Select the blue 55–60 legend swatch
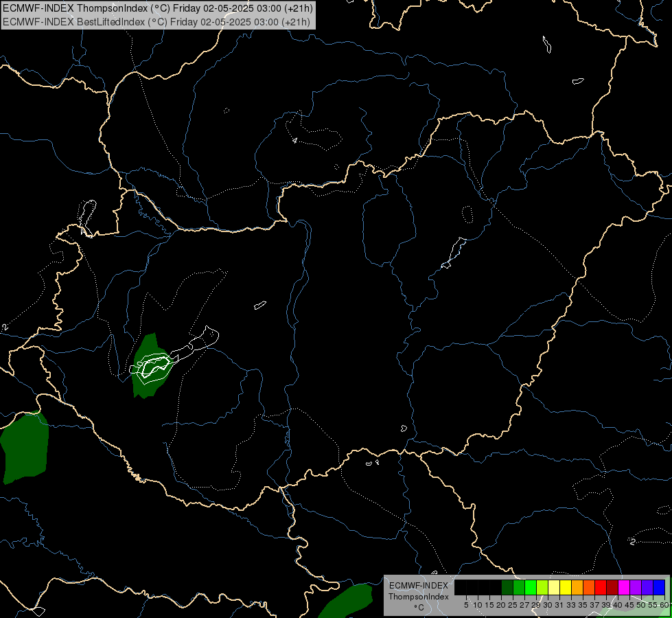Viewport: 672px width, 618px height. point(659,588)
